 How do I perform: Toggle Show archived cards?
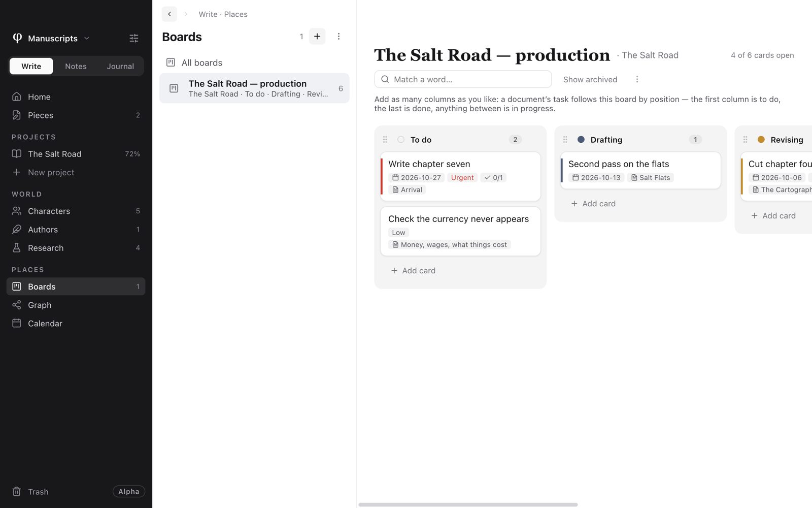click(590, 79)
